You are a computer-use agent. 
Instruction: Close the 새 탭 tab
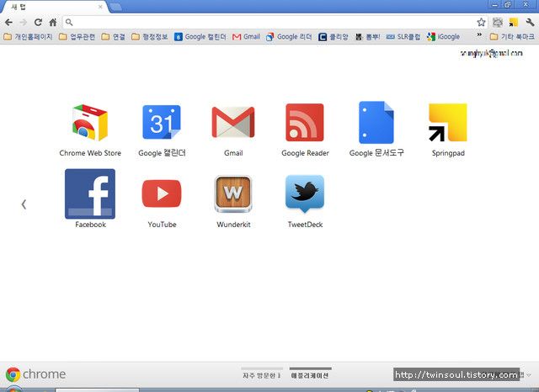pyautogui.click(x=100, y=7)
